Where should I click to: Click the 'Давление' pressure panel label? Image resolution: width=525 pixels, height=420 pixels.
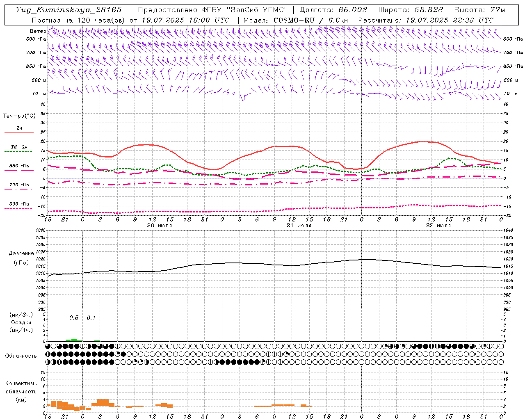point(21,253)
